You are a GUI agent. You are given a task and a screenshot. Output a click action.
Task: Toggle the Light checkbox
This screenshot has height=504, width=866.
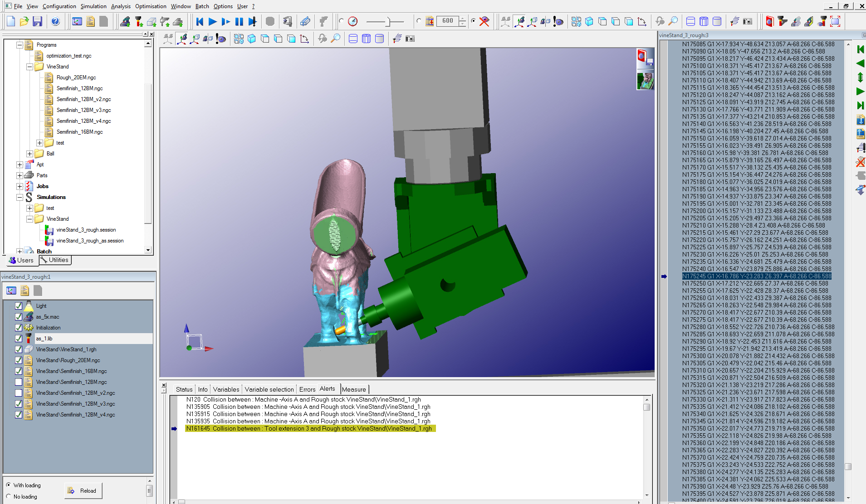19,306
